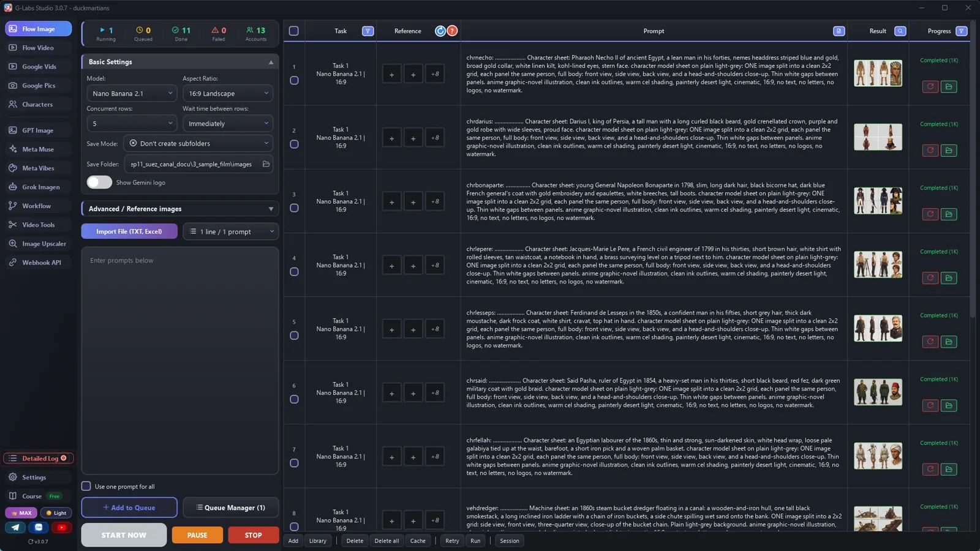Switch to the Light theme toggle
Screen dimensions: 980x551
pyautogui.click(x=56, y=513)
